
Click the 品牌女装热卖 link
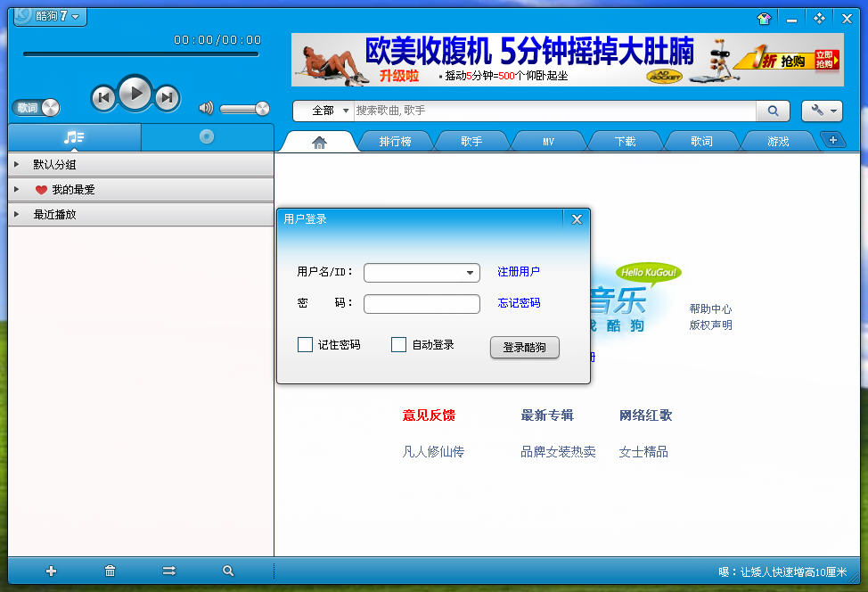click(558, 452)
